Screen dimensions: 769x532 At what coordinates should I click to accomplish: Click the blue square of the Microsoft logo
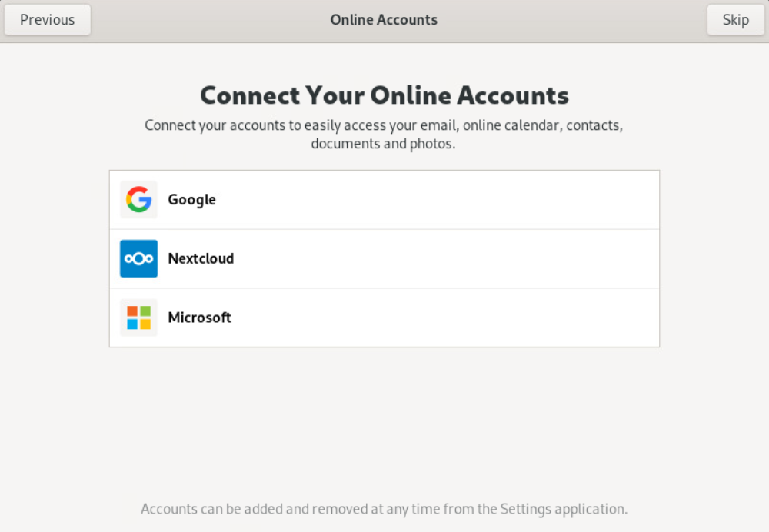click(x=132, y=324)
